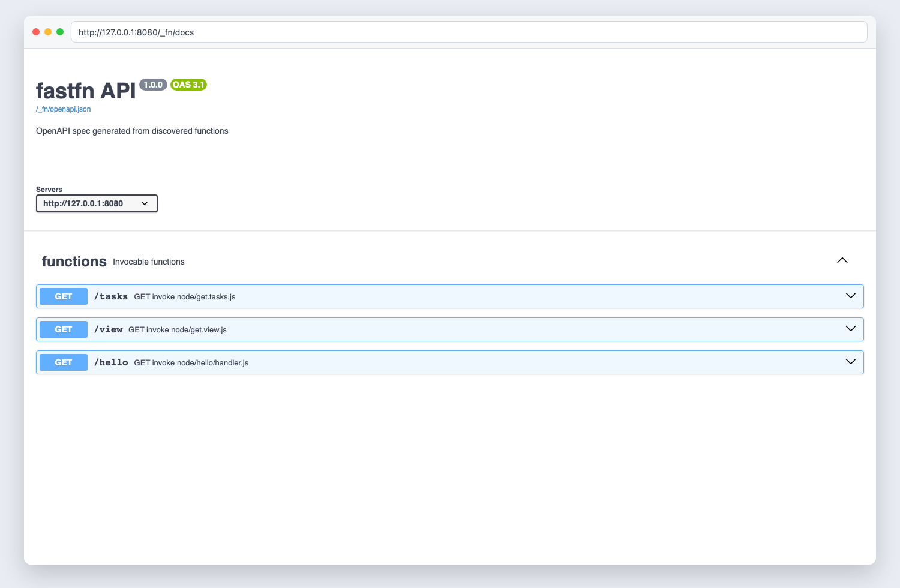Screen dimensions: 900x588
Task: Open the /_fn/openapi.json spec link
Action: [63, 109]
